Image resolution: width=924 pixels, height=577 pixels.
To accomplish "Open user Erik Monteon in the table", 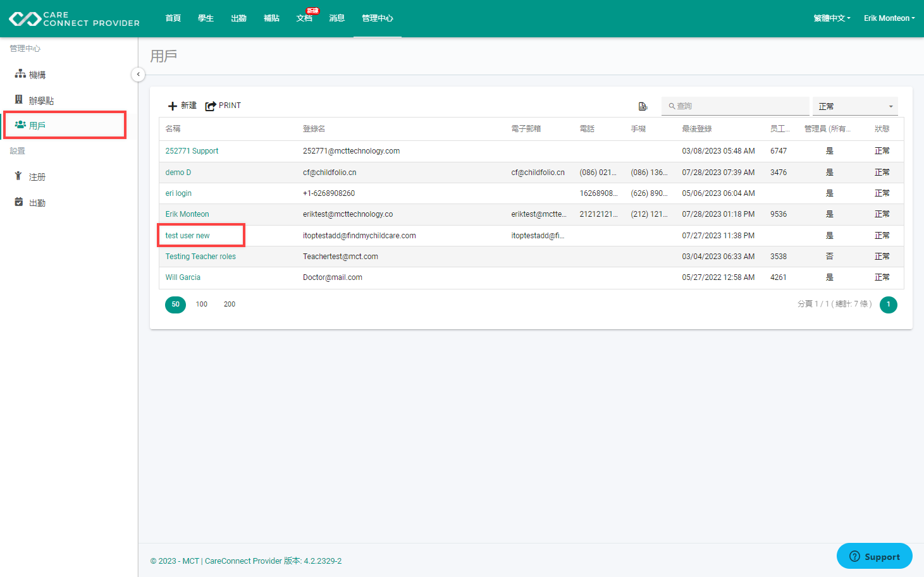I will point(187,214).
